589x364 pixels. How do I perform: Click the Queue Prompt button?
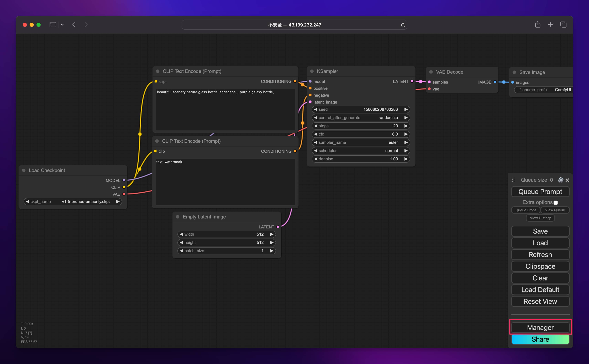(x=540, y=192)
